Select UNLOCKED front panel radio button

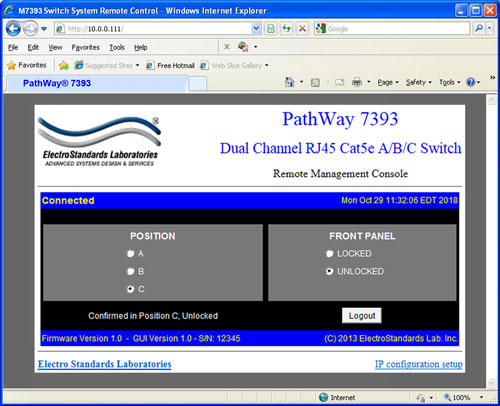click(x=329, y=271)
